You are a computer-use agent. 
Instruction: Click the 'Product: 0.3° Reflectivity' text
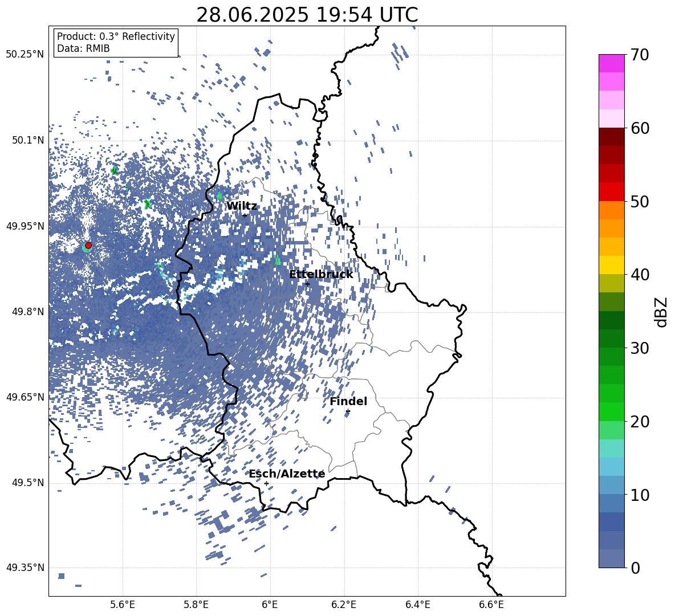click(116, 36)
